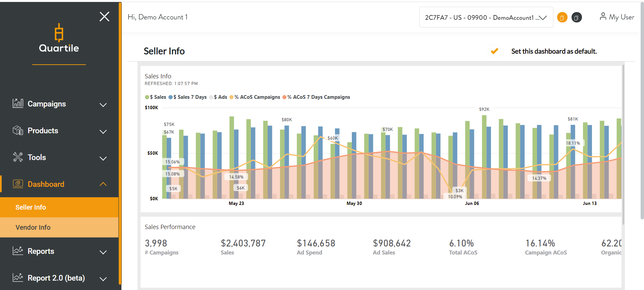644x290 pixels.
Task: Expand the Reports menu chevron
Action: pyautogui.click(x=103, y=252)
